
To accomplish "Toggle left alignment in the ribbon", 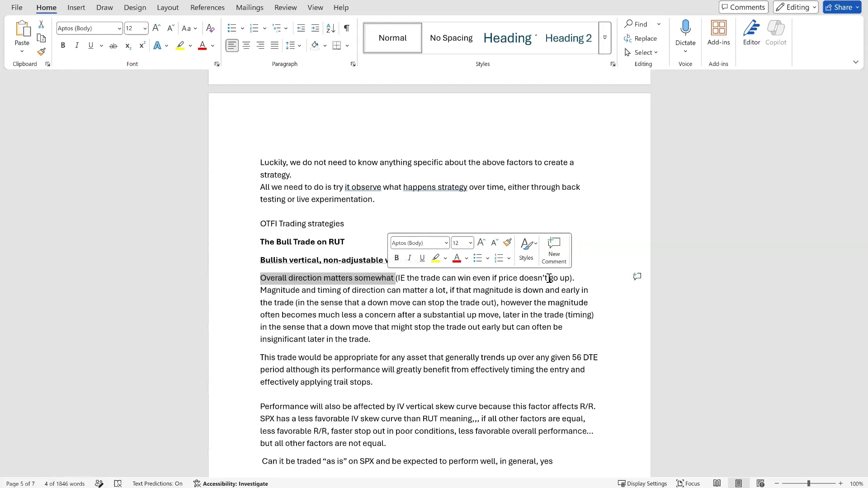I will [232, 46].
